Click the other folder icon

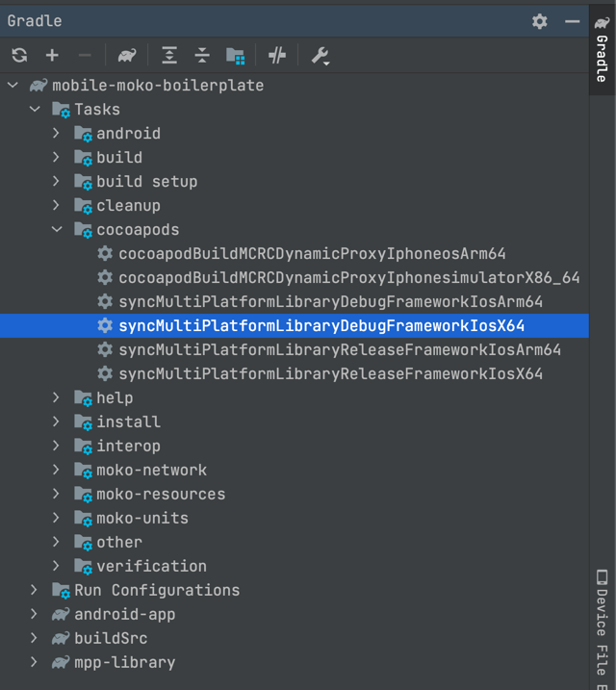[83, 543]
